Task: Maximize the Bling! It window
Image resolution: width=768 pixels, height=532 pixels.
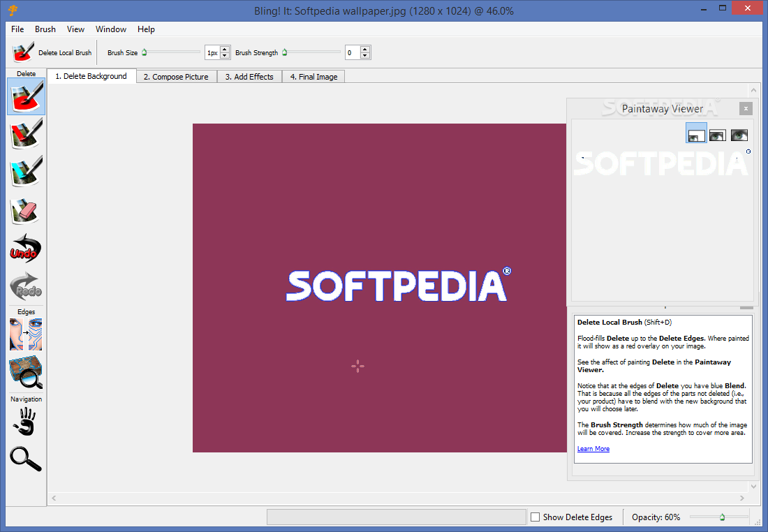Action: [723, 8]
